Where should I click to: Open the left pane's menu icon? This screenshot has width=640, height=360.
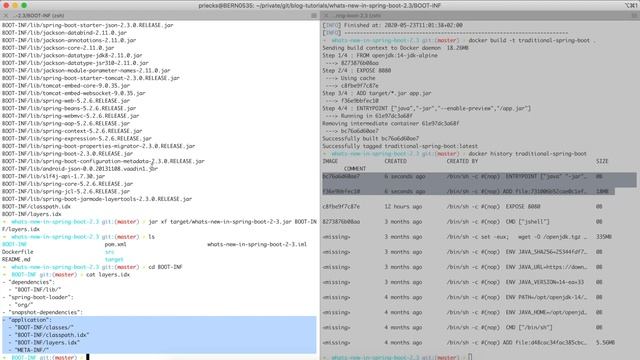click(x=314, y=16)
